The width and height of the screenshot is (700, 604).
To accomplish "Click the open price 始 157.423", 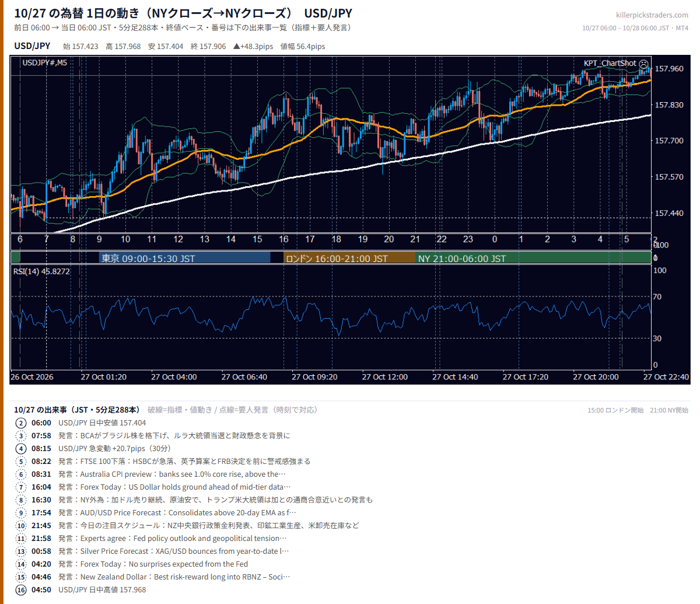I will (80, 47).
